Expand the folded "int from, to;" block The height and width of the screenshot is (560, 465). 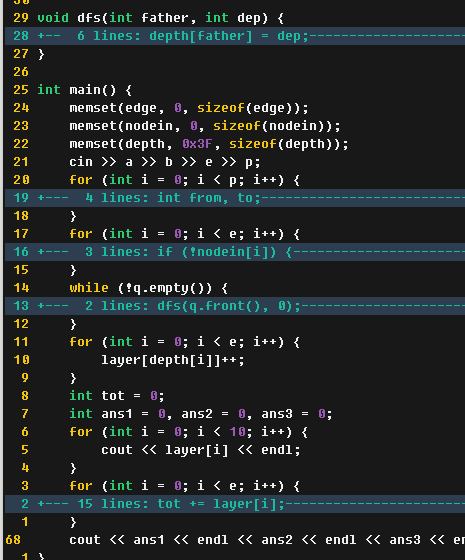235,198
